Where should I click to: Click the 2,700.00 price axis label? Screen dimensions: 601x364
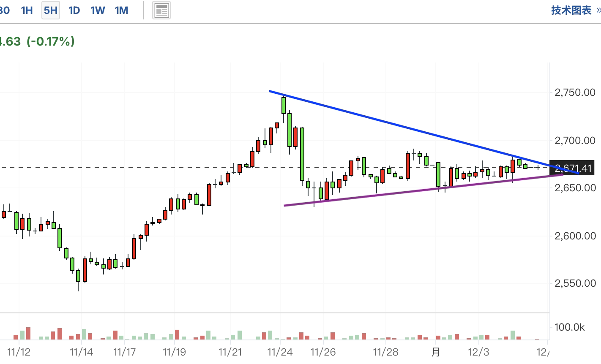point(575,140)
